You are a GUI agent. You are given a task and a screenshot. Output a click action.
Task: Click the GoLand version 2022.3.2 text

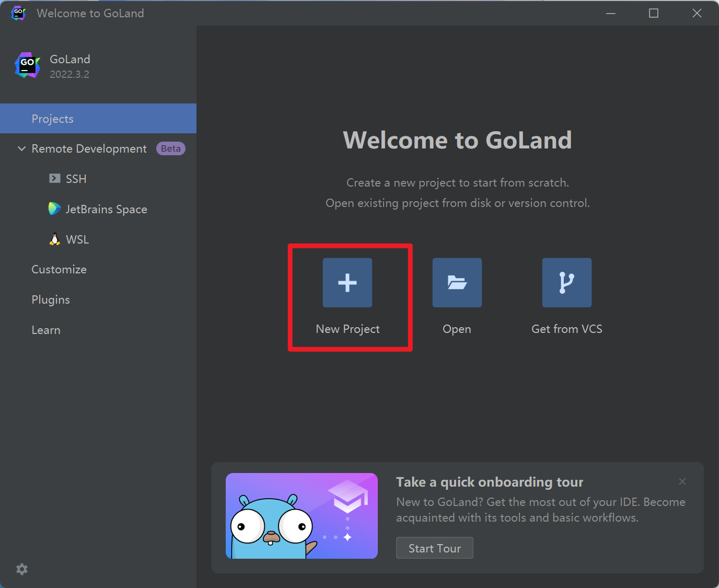(x=69, y=74)
